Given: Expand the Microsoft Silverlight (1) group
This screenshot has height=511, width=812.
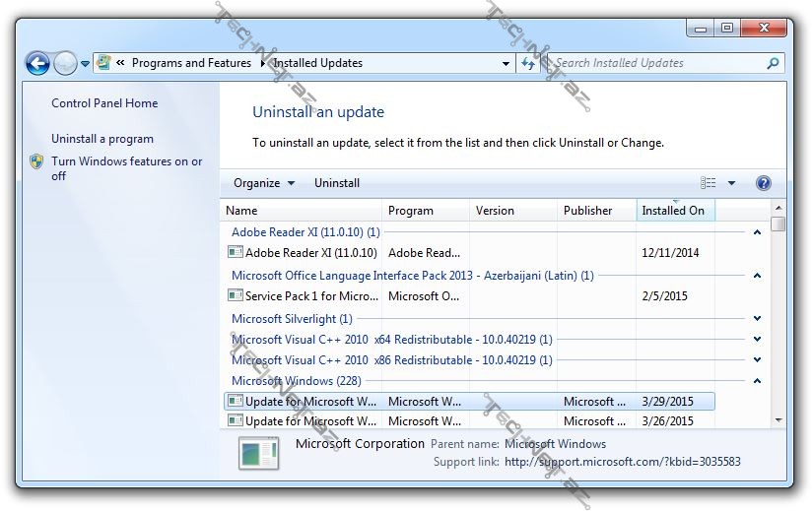Looking at the screenshot, I should pos(757,319).
